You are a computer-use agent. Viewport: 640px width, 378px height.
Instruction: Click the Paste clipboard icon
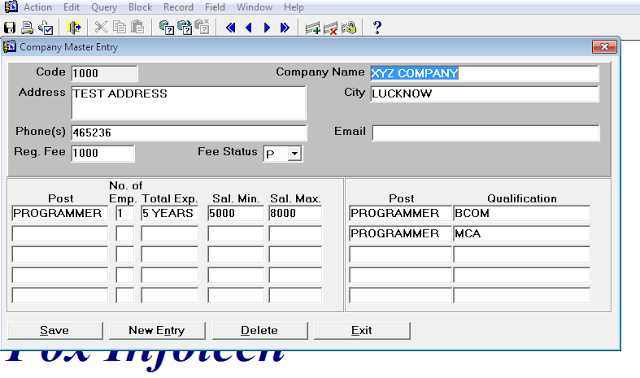tap(138, 27)
